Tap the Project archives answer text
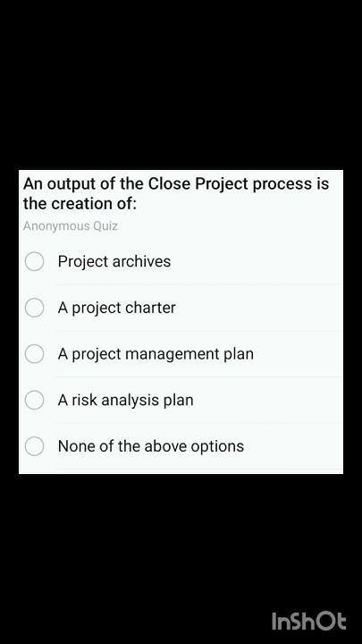 click(x=114, y=261)
